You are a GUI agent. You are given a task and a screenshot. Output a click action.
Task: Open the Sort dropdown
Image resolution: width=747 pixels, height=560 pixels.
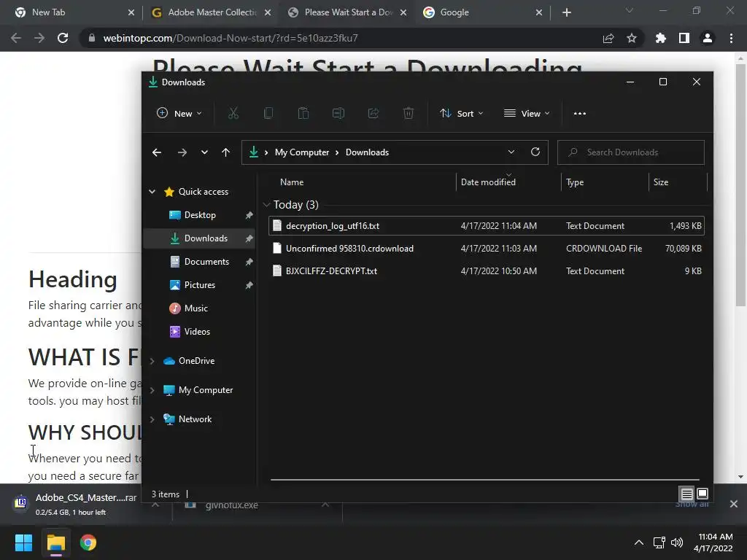(461, 113)
